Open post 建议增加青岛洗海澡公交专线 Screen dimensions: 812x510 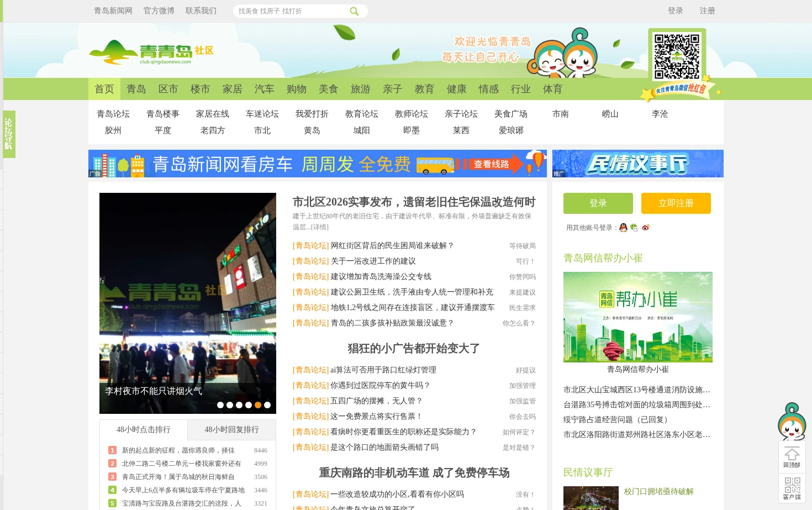point(381,276)
